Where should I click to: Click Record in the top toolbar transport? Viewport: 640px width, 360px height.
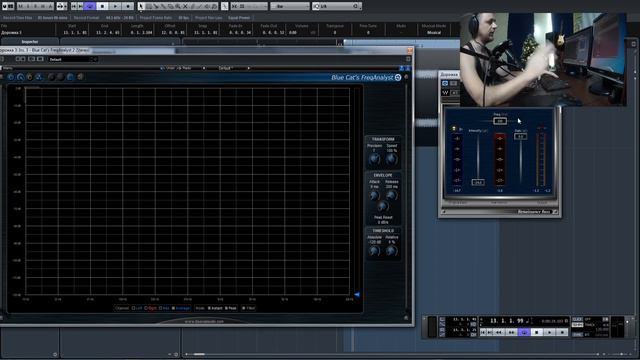pos(128,6)
